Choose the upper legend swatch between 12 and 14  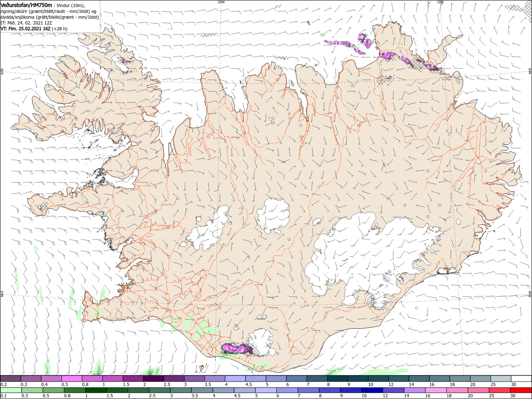coord(398,379)
